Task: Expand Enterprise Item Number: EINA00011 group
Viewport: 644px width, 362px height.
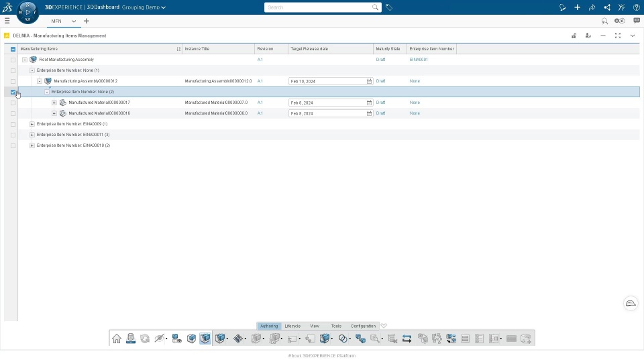Action: [x=32, y=134]
